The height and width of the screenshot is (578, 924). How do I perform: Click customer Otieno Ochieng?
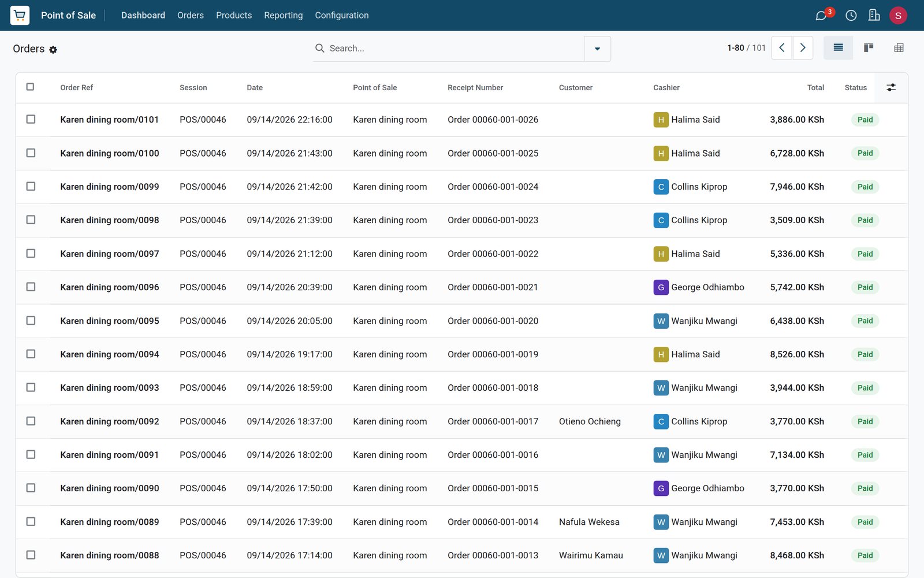590,421
